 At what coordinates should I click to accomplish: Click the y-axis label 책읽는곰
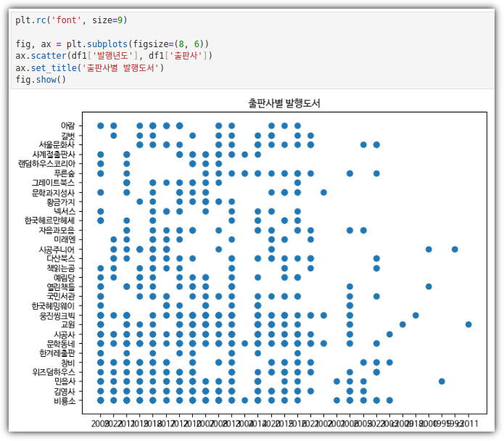(61, 268)
